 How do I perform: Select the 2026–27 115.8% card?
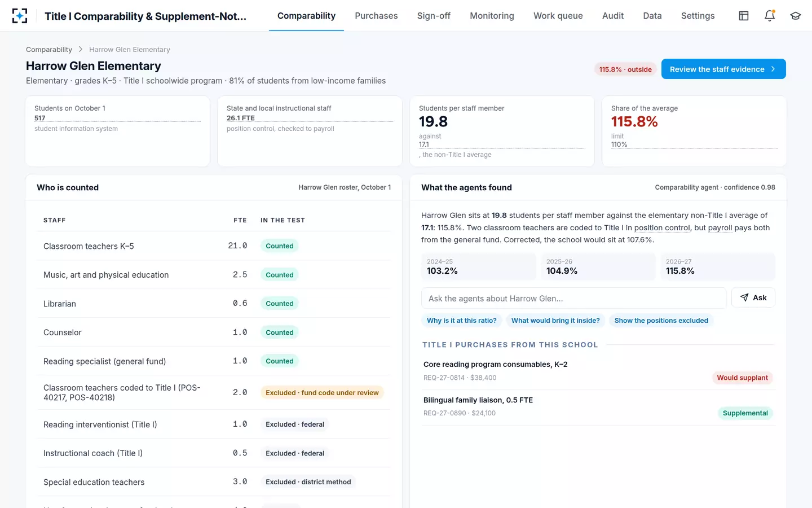tap(718, 266)
